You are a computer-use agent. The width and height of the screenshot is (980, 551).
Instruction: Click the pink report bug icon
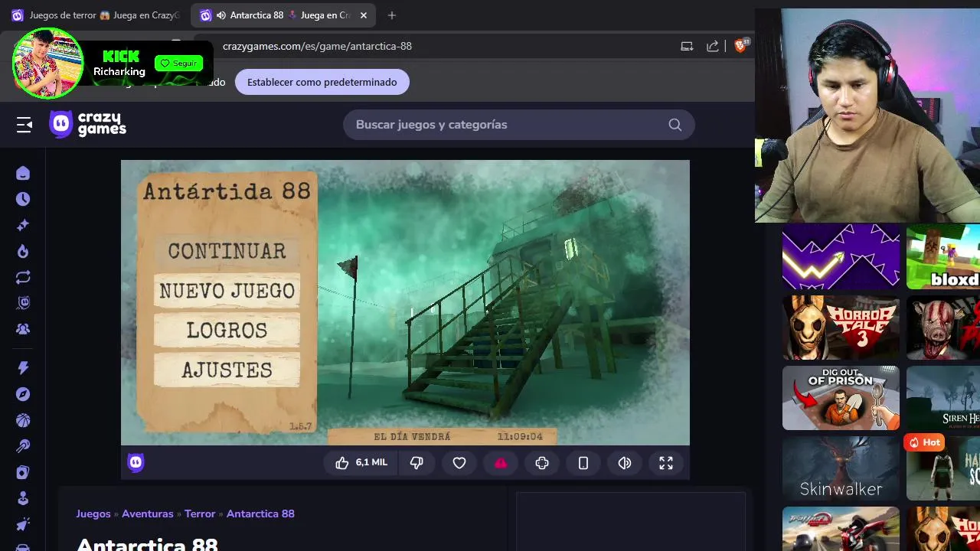pyautogui.click(x=501, y=463)
